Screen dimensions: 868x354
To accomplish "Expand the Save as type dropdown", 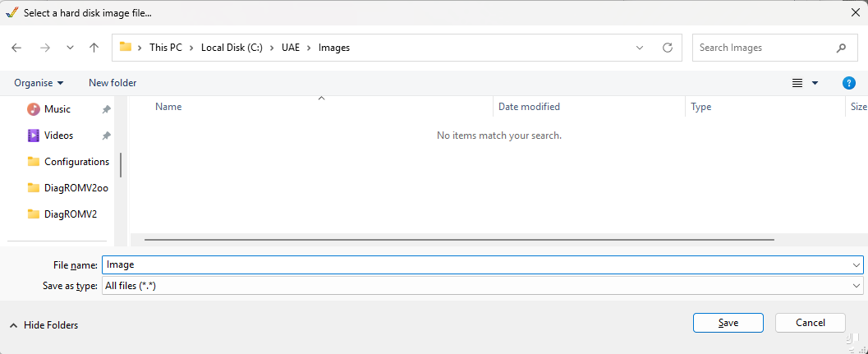I will pos(857,286).
